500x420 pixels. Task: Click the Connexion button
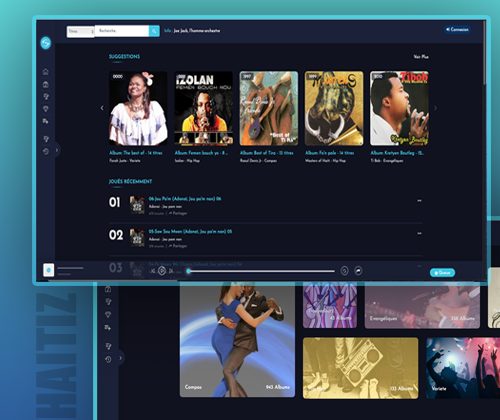(x=457, y=30)
